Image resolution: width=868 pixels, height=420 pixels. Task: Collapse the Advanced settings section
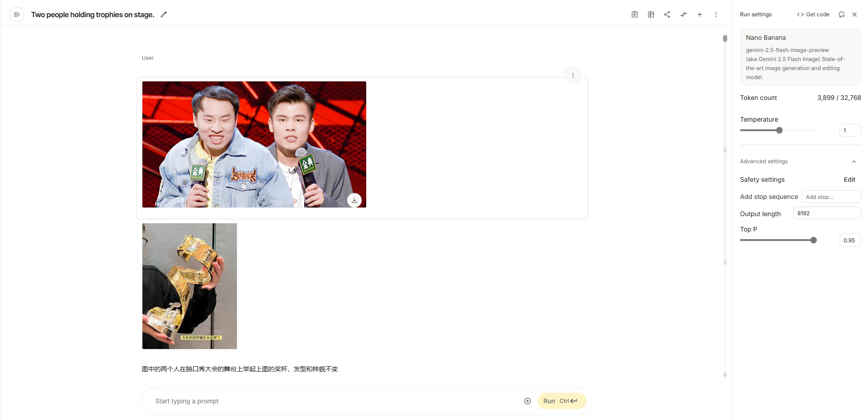(x=854, y=161)
